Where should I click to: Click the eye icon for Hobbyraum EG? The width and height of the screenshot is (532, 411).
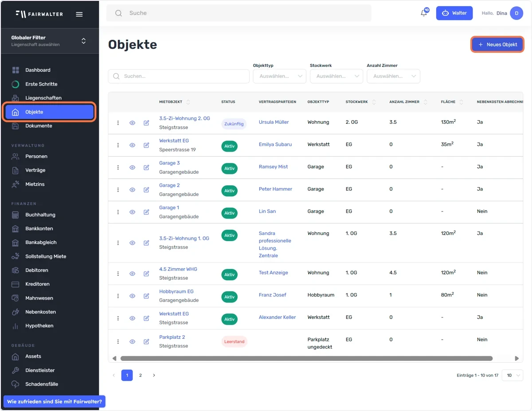pos(132,296)
